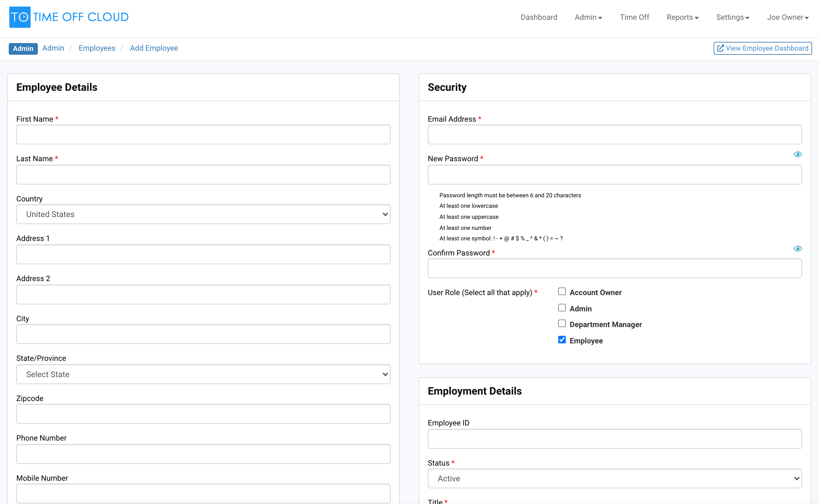Focus the Last Name input field

point(203,175)
